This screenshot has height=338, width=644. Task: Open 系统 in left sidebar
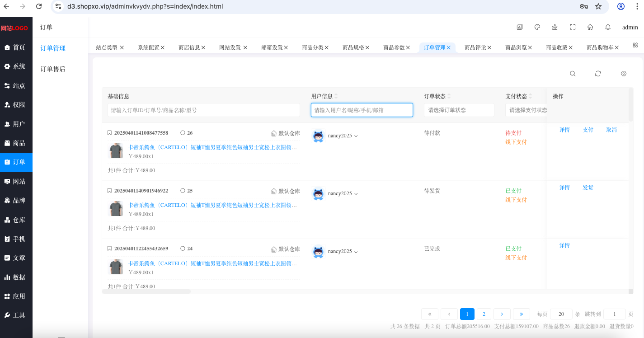coord(16,66)
